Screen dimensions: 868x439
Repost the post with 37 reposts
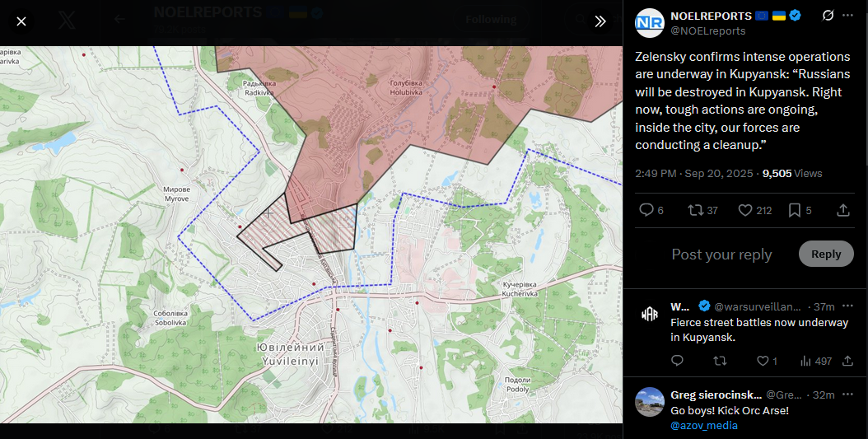tap(702, 210)
